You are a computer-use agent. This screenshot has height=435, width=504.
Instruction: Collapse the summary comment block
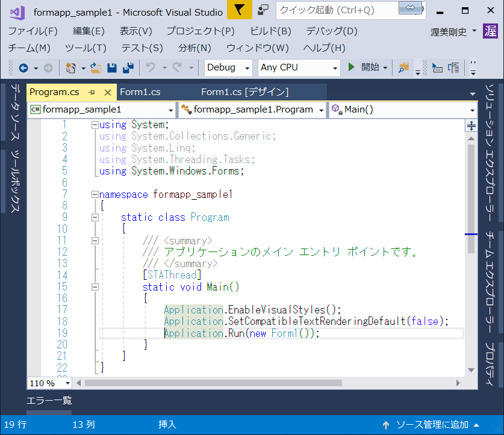(x=95, y=241)
